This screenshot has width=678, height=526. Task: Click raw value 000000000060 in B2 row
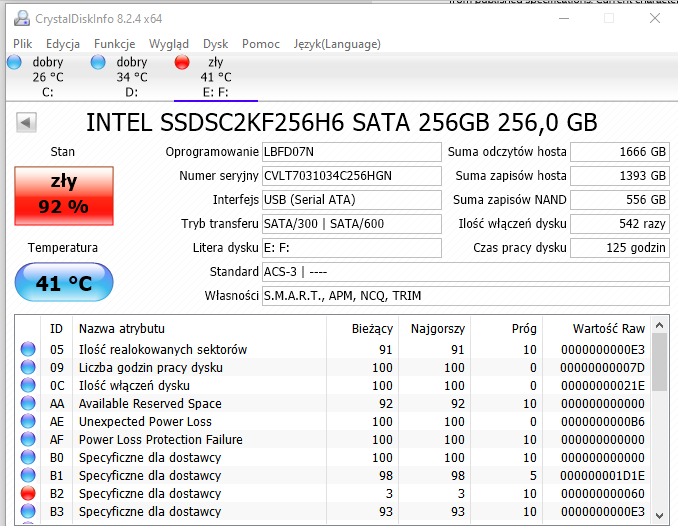click(602, 494)
